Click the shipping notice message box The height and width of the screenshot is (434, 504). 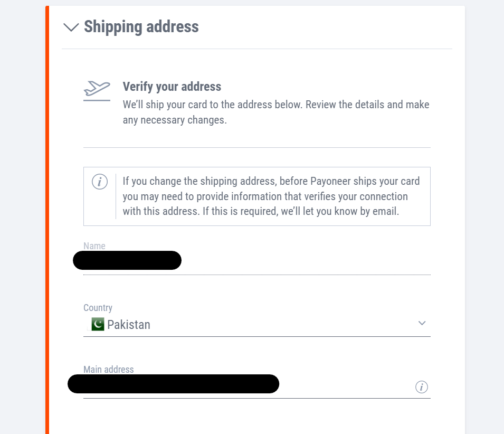coord(256,196)
